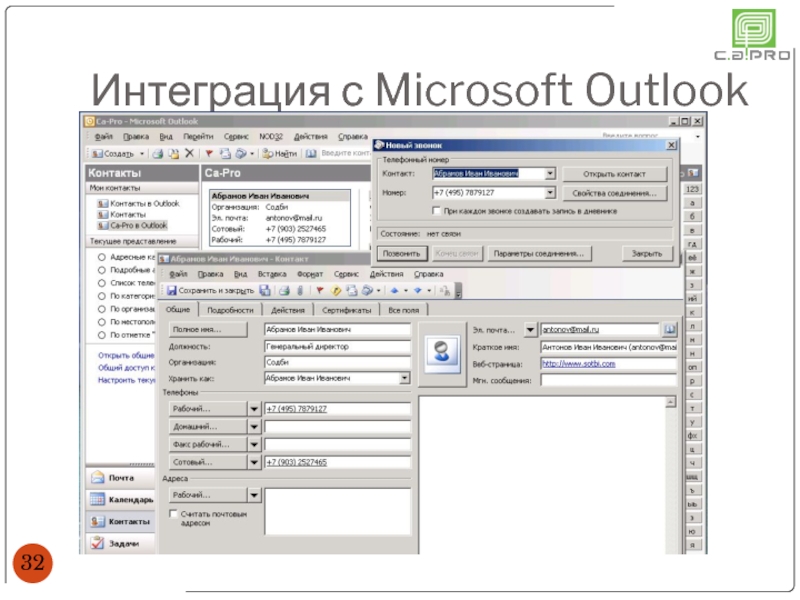The width and height of the screenshot is (800, 600).
Task: Click the Print icon in Outlook main toolbar
Action: click(158, 154)
